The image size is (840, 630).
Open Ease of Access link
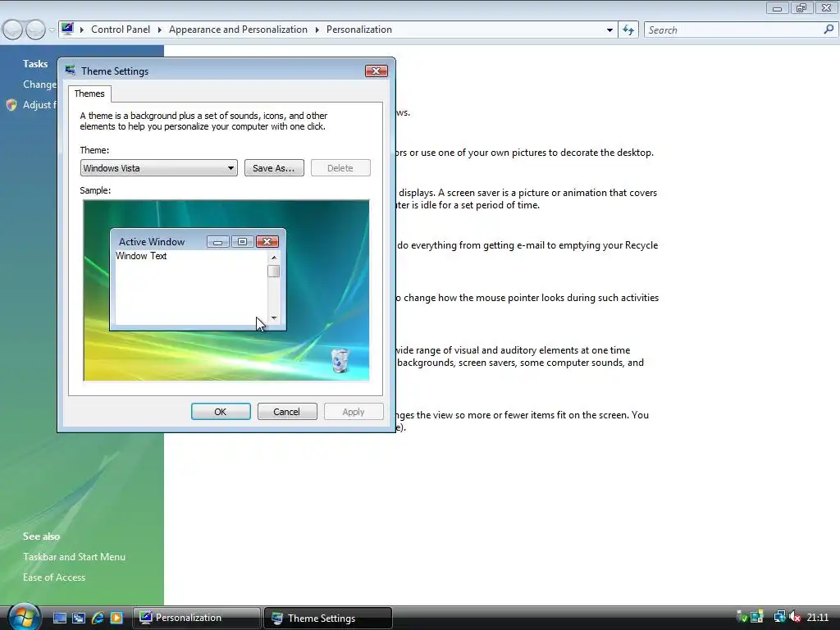(54, 577)
